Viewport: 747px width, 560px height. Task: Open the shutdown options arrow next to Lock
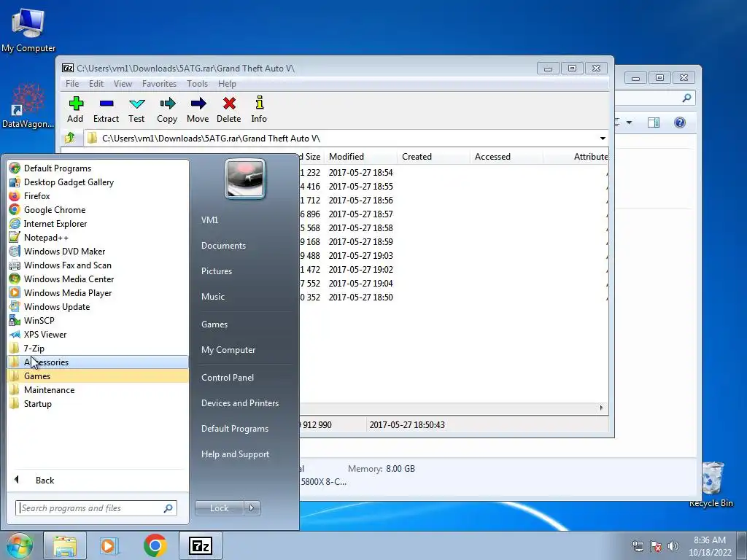(x=252, y=508)
